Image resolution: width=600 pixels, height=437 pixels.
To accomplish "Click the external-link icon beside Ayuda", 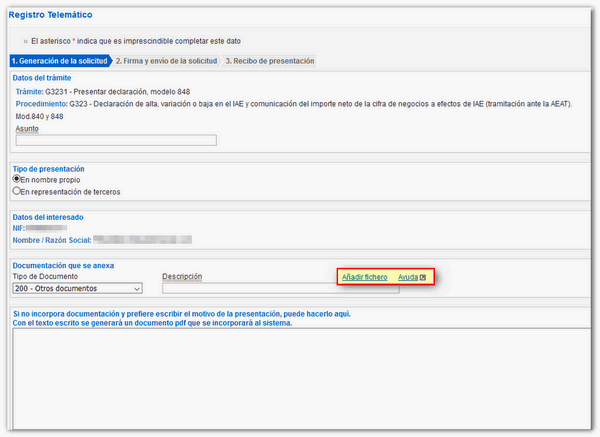I will (423, 276).
